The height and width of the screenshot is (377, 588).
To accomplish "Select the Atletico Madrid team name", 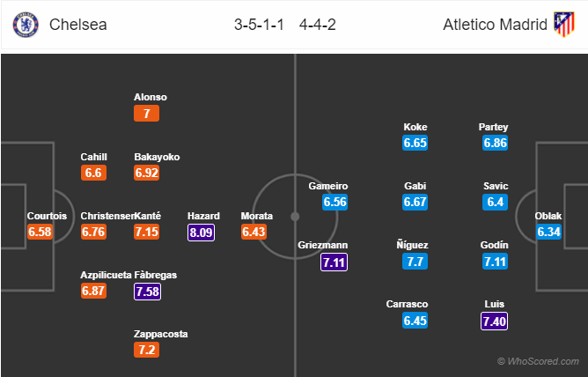I will [x=494, y=24].
